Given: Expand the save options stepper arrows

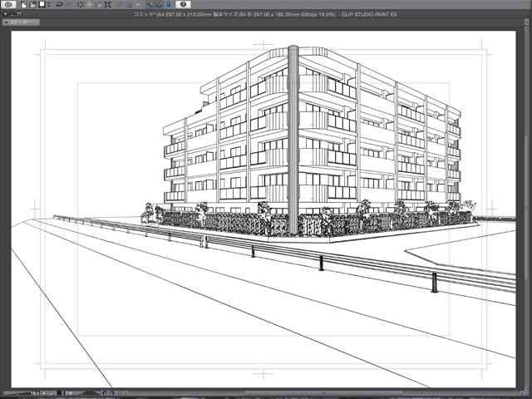Looking at the screenshot, I should tap(49, 4).
